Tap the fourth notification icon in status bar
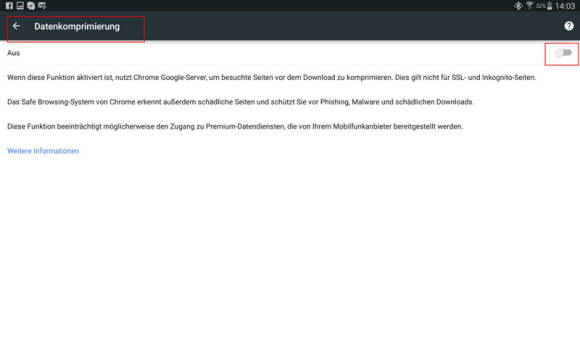 [42, 6]
